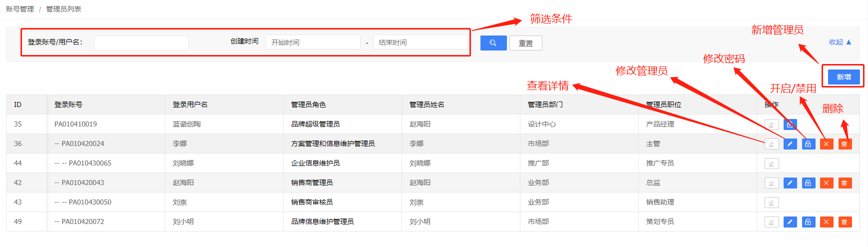Change password for PA010410019 via lock icon
The height and width of the screenshot is (247, 868).
(x=790, y=124)
